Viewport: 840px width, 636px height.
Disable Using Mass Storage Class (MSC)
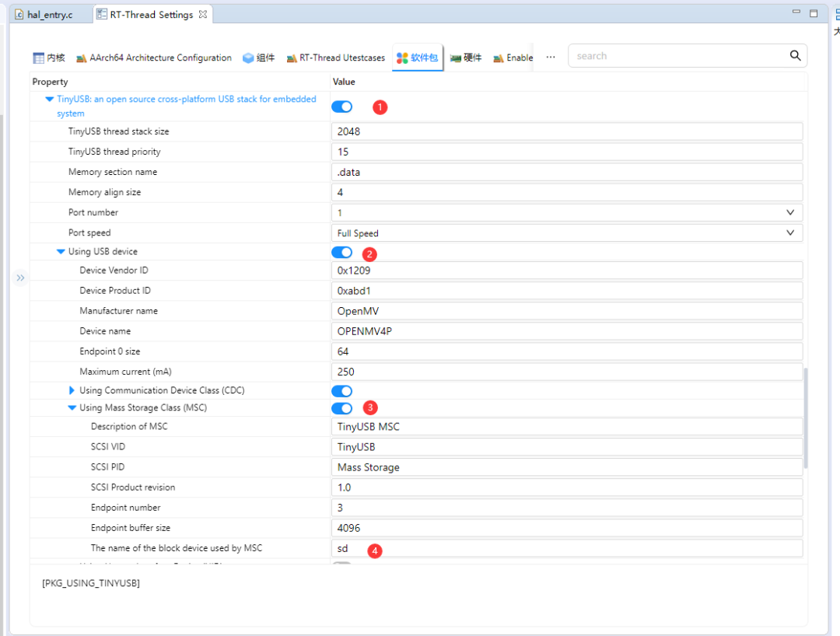(341, 407)
